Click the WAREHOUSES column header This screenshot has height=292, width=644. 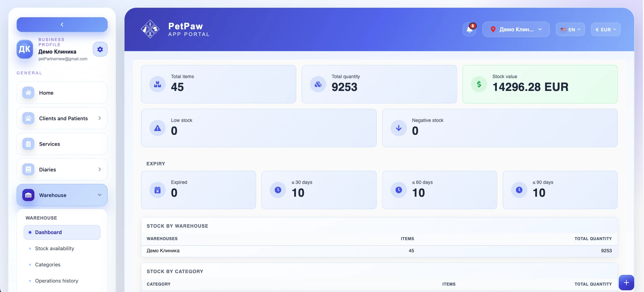[x=162, y=239]
